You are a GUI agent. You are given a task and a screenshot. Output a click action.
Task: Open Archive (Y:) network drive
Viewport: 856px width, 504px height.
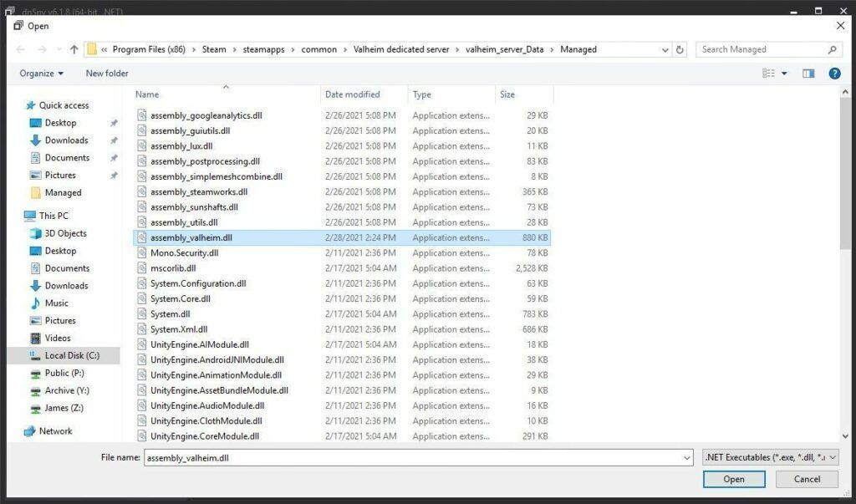(67, 390)
